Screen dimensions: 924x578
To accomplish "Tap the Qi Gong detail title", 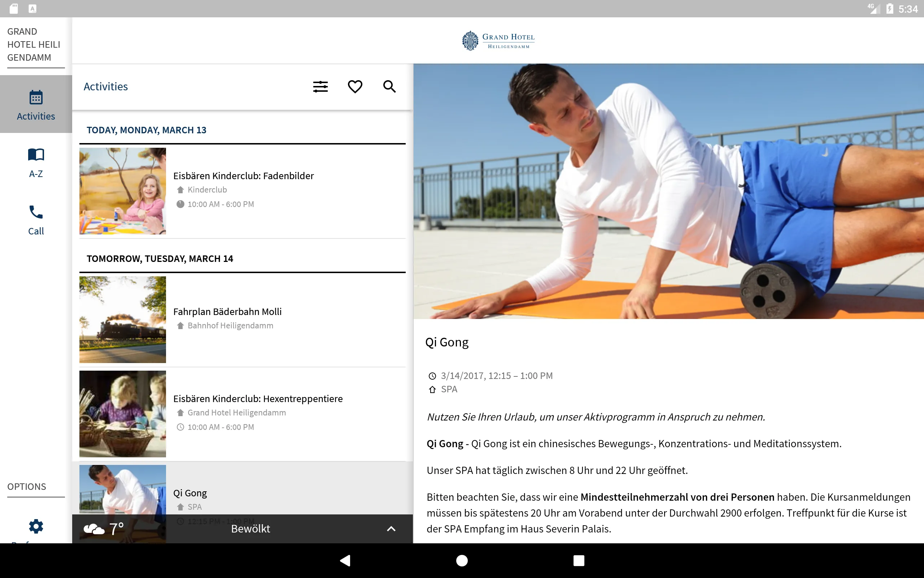I will click(x=447, y=342).
